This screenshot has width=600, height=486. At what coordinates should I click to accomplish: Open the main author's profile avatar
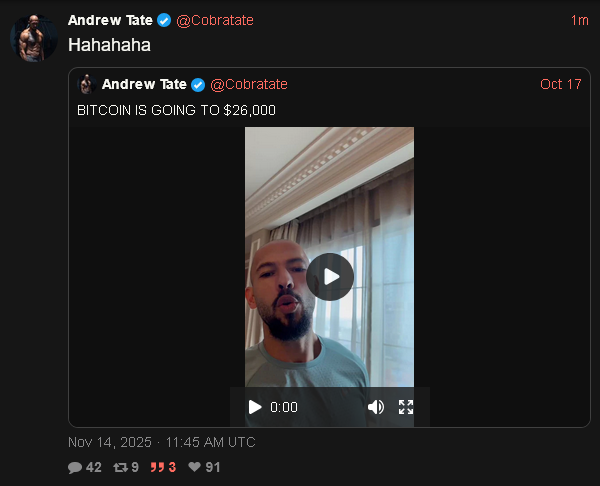(x=34, y=38)
